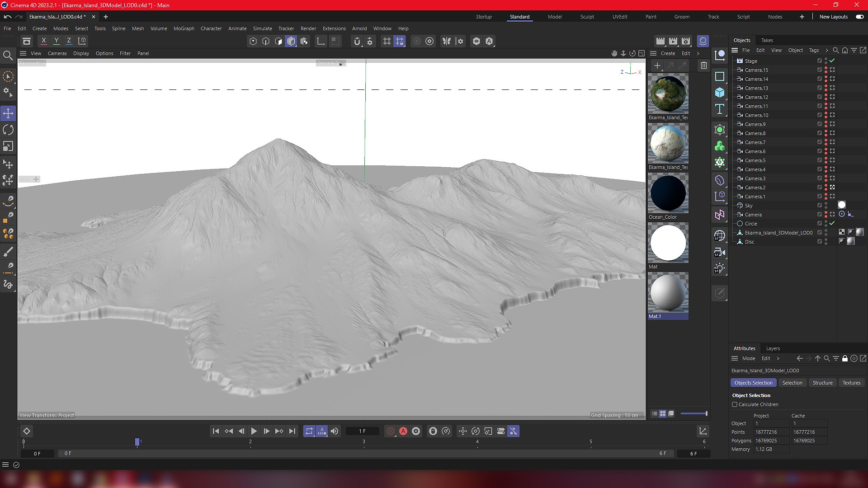Toggle visibility dots for Sky object

[x=826, y=206]
